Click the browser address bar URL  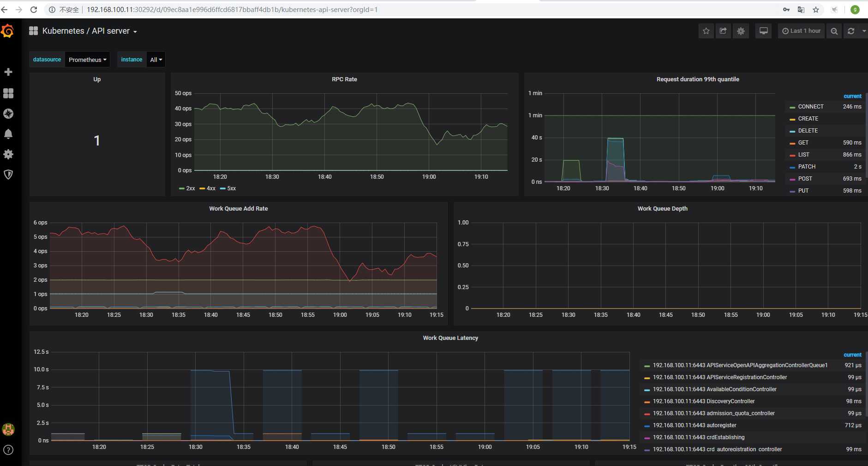[x=232, y=9]
